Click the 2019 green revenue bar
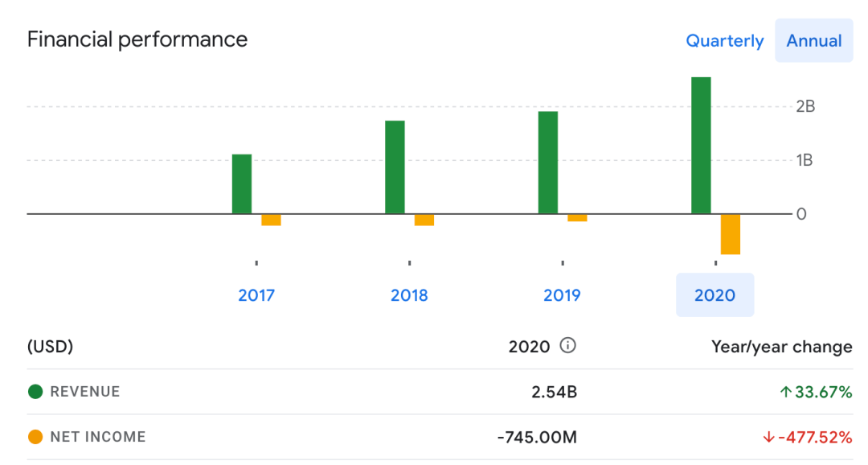 click(x=547, y=163)
